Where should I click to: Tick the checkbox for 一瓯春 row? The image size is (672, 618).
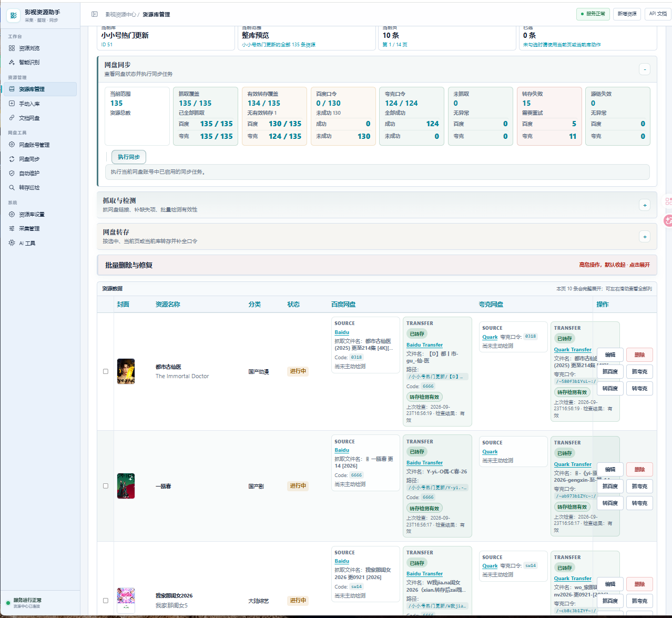point(106,486)
